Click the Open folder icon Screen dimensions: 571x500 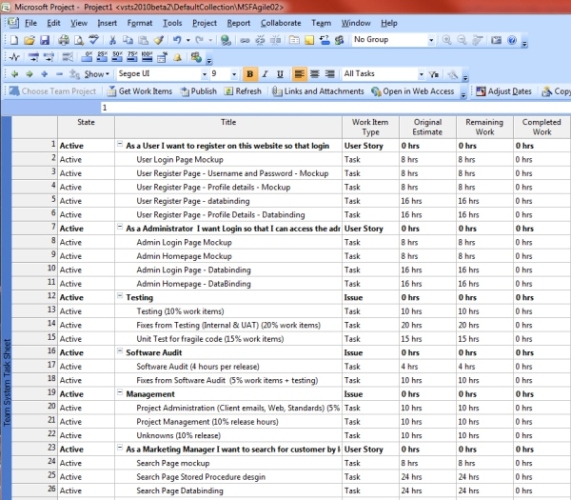click(x=29, y=40)
